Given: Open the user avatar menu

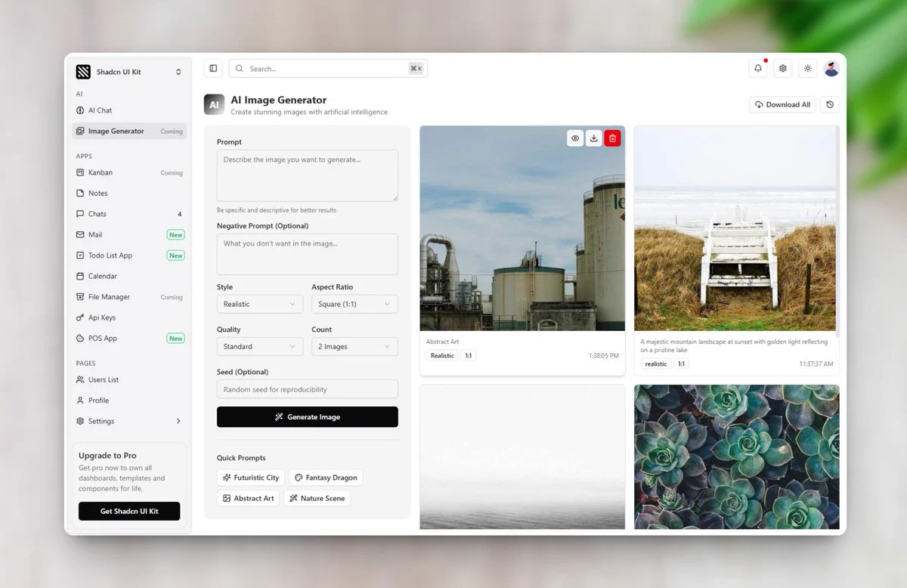Looking at the screenshot, I should pos(831,68).
